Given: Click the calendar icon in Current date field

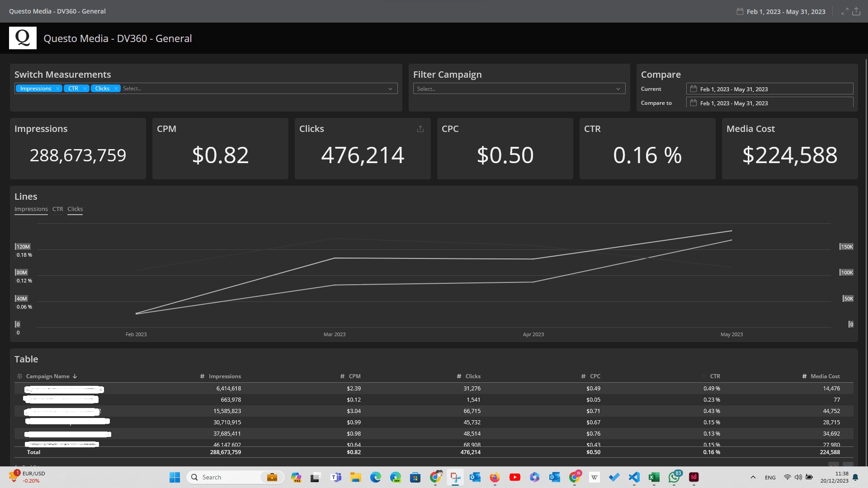Looking at the screenshot, I should click(x=693, y=89).
